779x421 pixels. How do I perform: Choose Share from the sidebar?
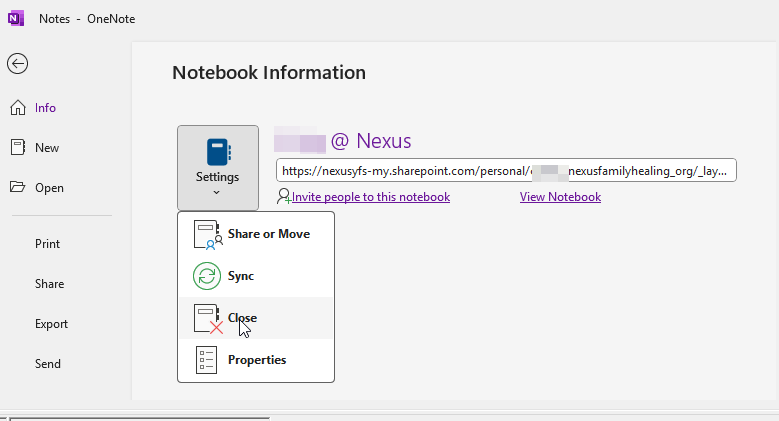click(x=49, y=284)
